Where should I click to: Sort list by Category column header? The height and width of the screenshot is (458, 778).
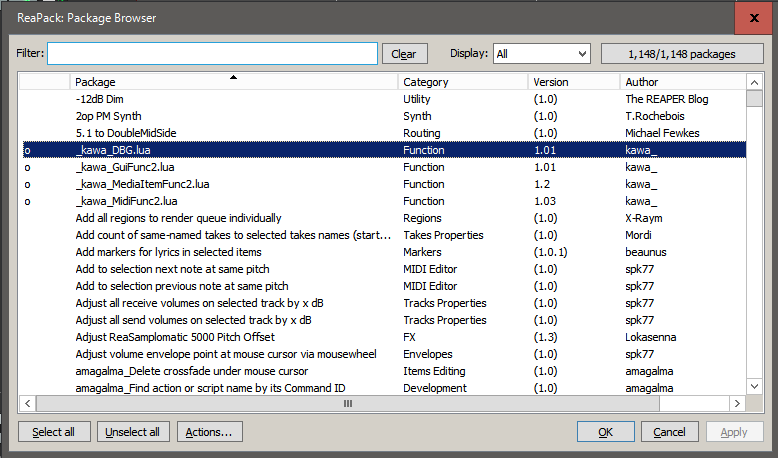463,82
